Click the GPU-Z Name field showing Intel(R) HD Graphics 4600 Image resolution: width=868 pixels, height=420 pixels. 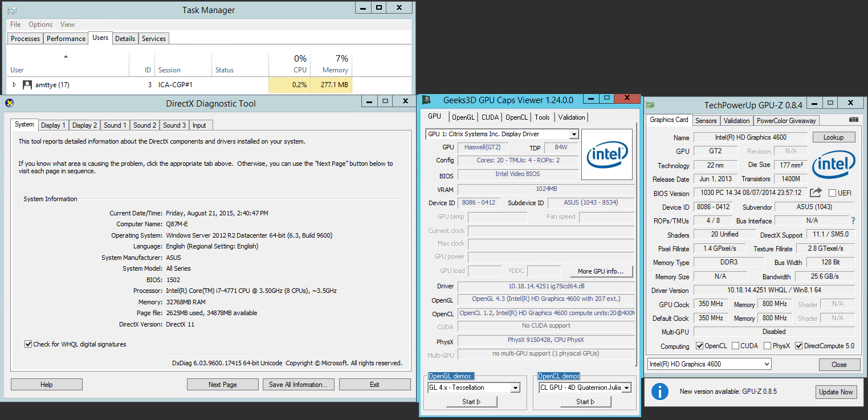[751, 137]
